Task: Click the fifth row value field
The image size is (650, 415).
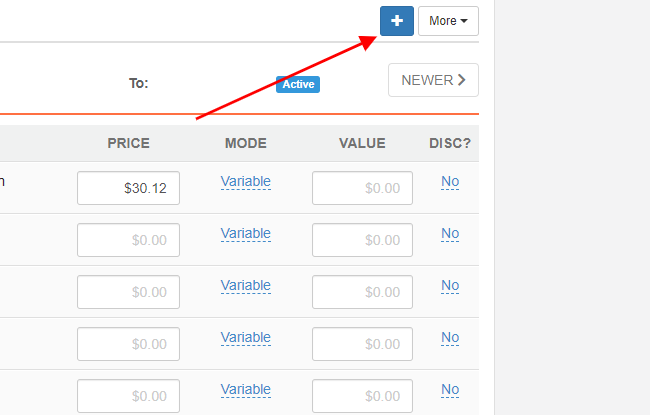Action: pos(362,396)
